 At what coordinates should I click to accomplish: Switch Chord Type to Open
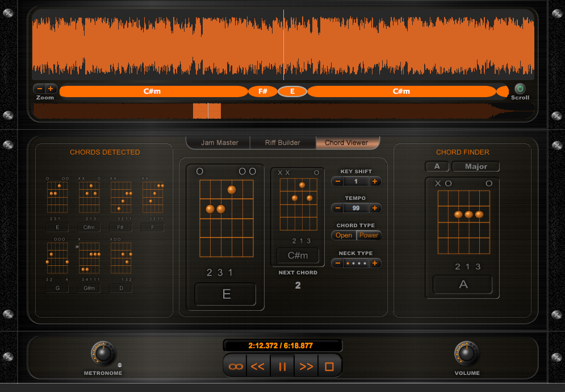pos(344,235)
